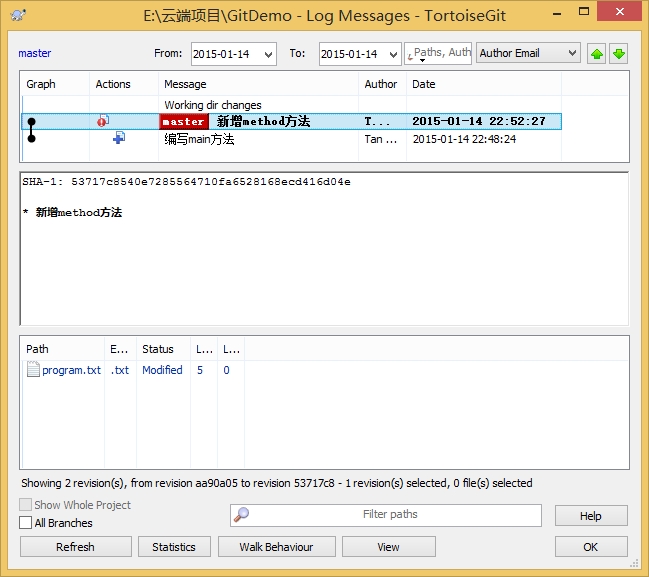649x577 pixels.
Task: Click the TortoiseGit icon in title bar
Action: [x=17, y=15]
